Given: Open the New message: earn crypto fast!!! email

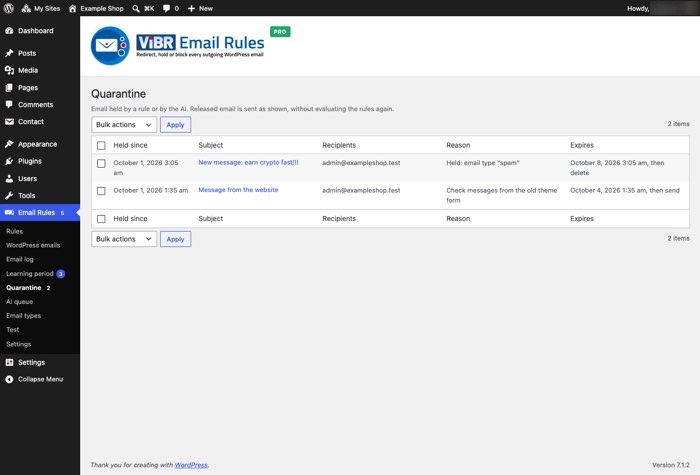Looking at the screenshot, I should coord(248,162).
